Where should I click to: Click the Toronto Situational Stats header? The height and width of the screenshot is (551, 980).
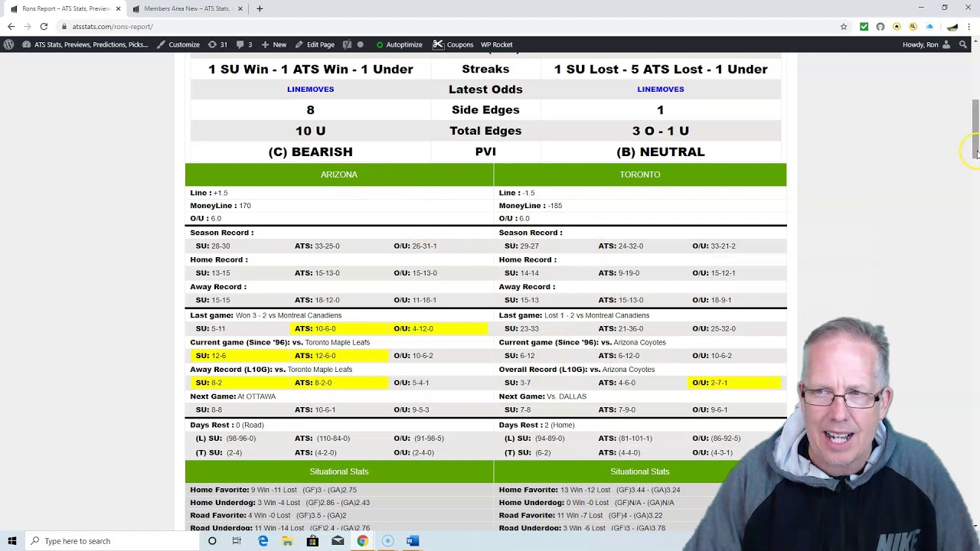[x=640, y=471]
